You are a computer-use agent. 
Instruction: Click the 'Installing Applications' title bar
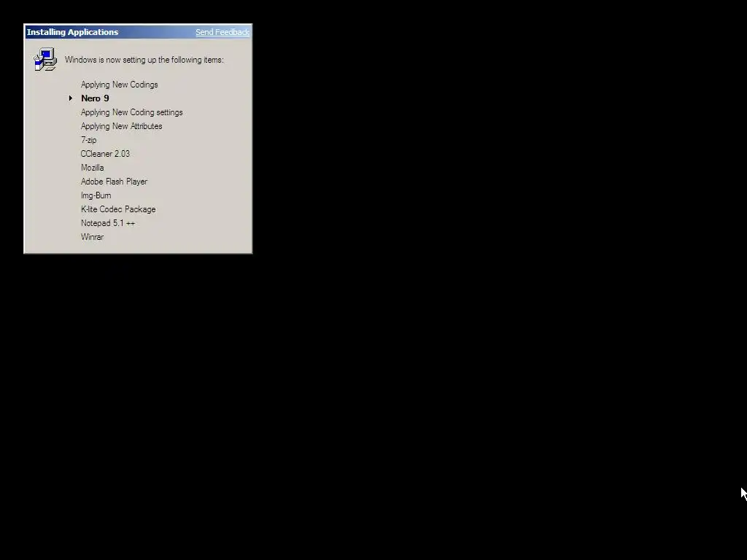click(x=138, y=32)
